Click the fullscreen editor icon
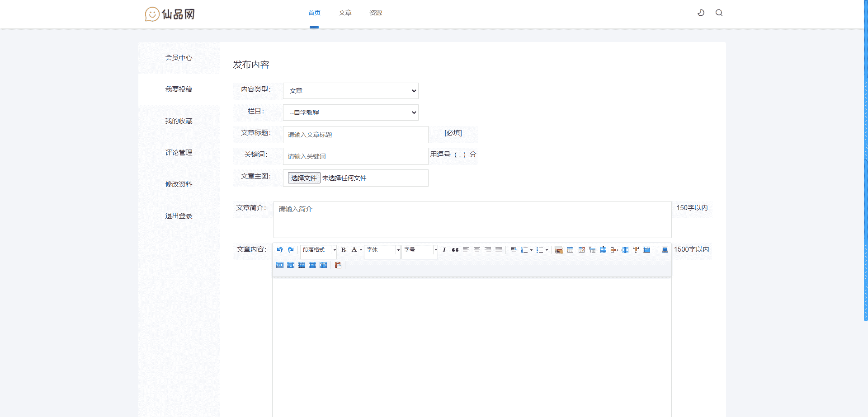 (665, 250)
